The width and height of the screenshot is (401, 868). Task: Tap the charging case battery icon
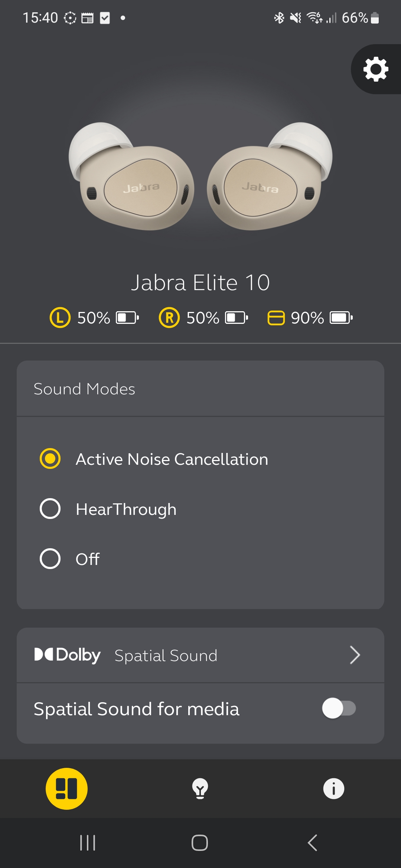click(x=341, y=318)
